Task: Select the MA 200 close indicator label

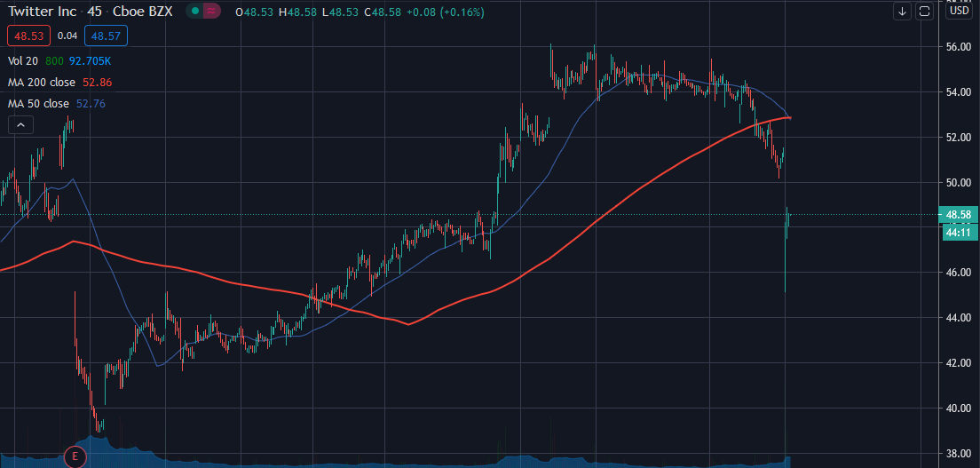Action: coord(38,83)
